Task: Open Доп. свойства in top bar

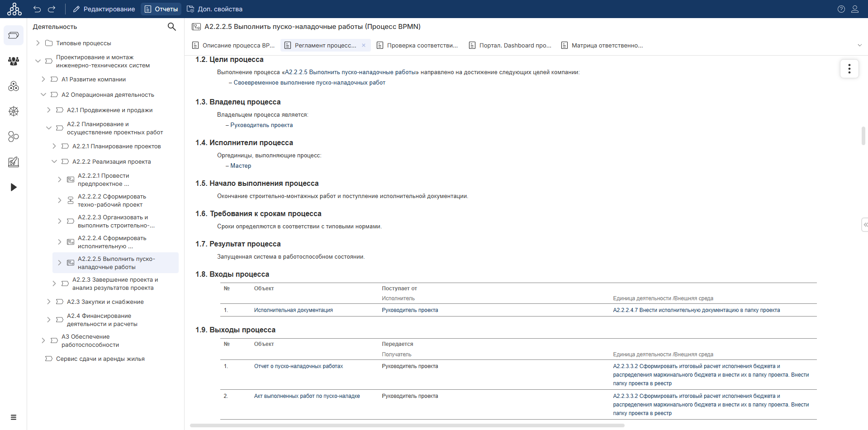Action: click(214, 9)
